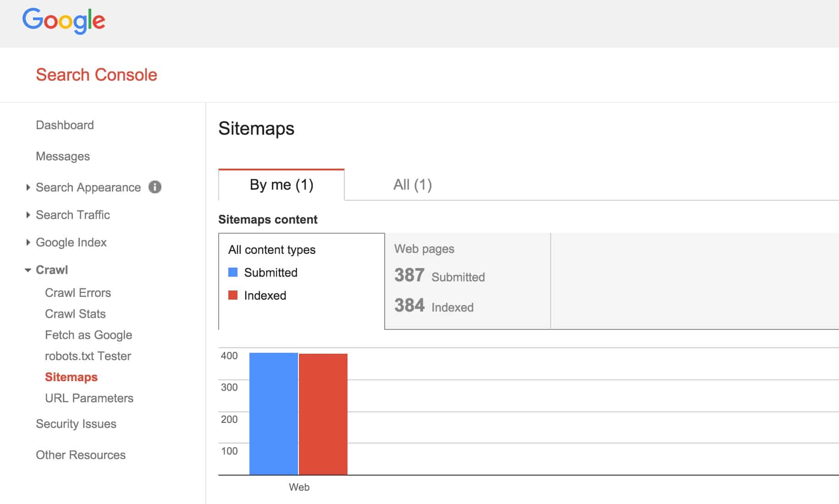Open Other Resources
The height and width of the screenshot is (504, 839).
coord(81,455)
